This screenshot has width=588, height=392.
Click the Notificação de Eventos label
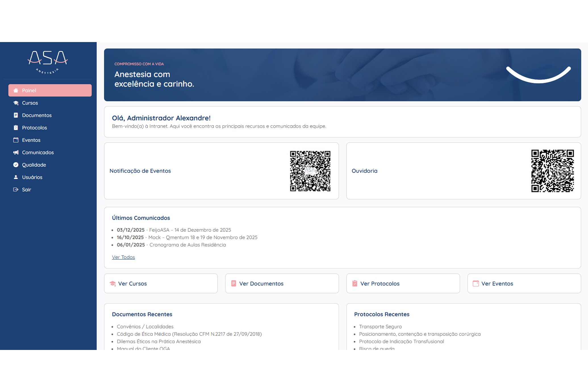pos(140,171)
